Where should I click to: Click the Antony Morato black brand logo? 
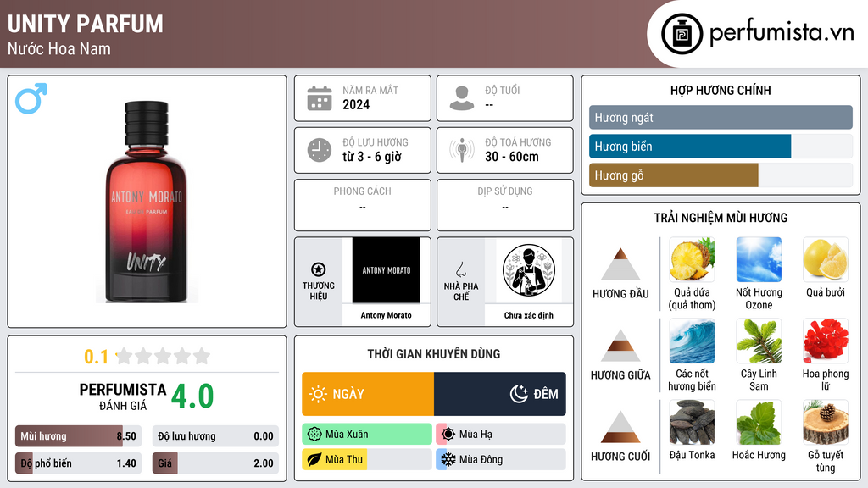tap(387, 270)
